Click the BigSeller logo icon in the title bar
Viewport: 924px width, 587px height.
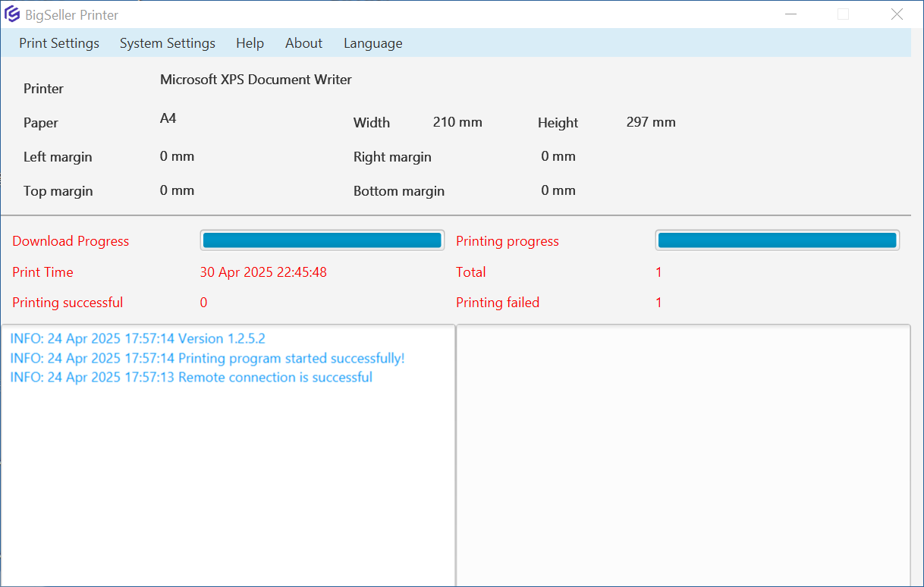pos(12,14)
